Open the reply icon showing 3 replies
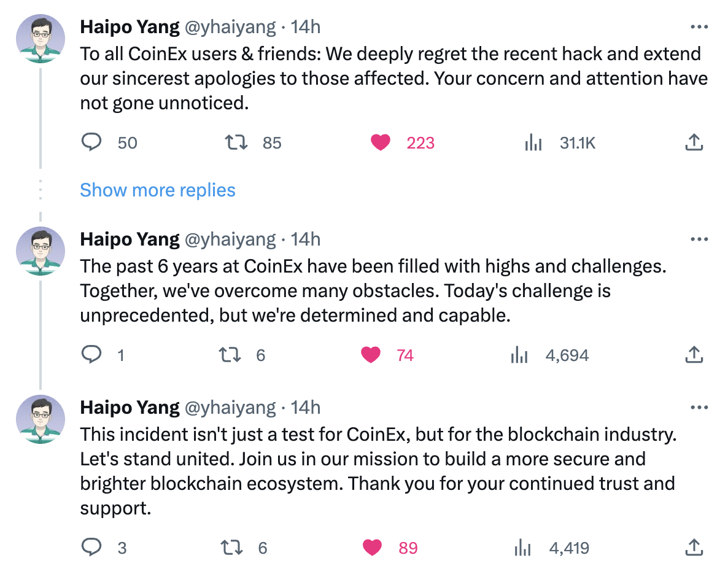This screenshot has width=728, height=566. click(91, 547)
